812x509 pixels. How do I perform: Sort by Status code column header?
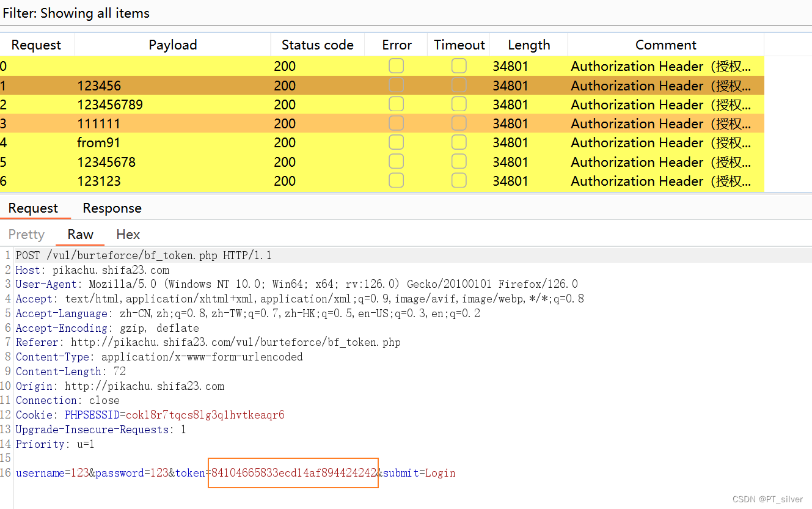tap(318, 45)
